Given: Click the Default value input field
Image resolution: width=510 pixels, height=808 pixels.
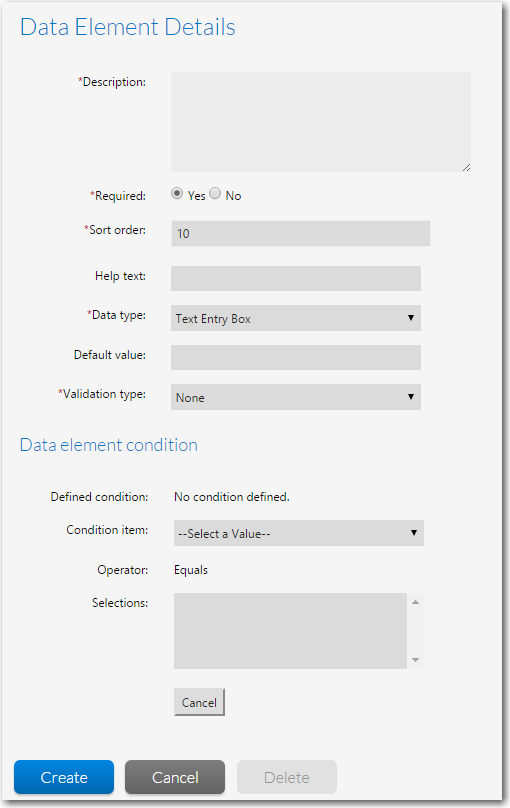Looking at the screenshot, I should click(296, 357).
